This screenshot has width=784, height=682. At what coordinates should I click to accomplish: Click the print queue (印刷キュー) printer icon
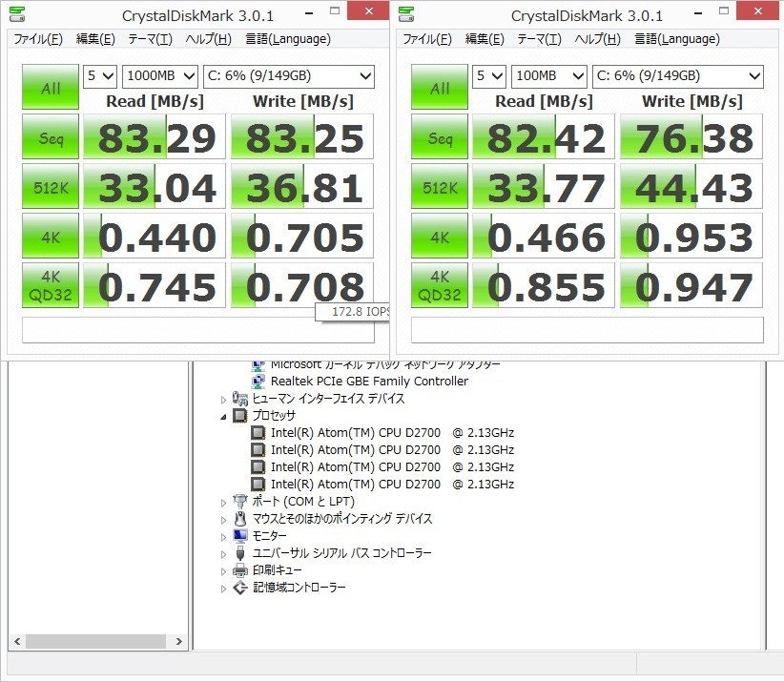point(240,570)
